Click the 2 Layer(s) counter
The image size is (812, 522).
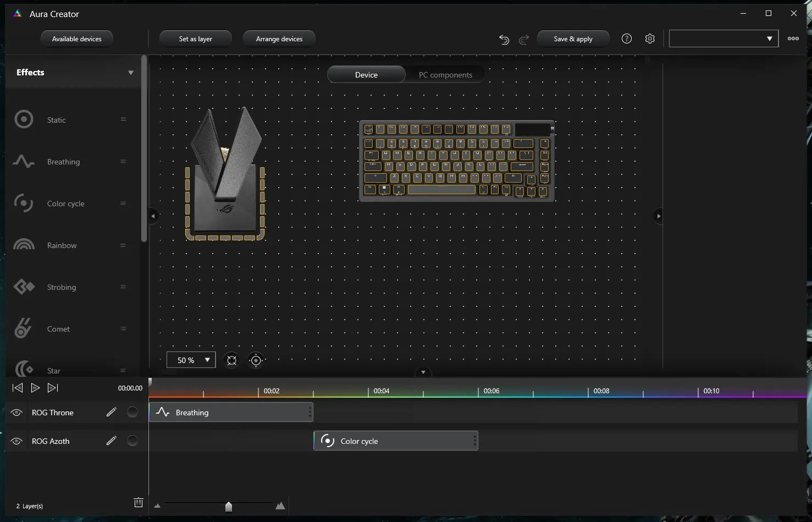point(30,506)
